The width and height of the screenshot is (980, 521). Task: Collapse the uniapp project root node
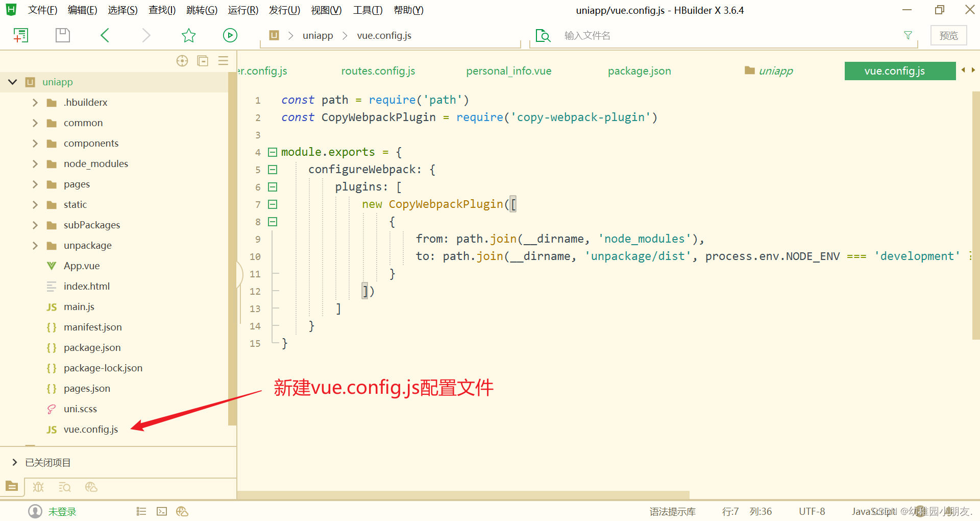[x=12, y=82]
